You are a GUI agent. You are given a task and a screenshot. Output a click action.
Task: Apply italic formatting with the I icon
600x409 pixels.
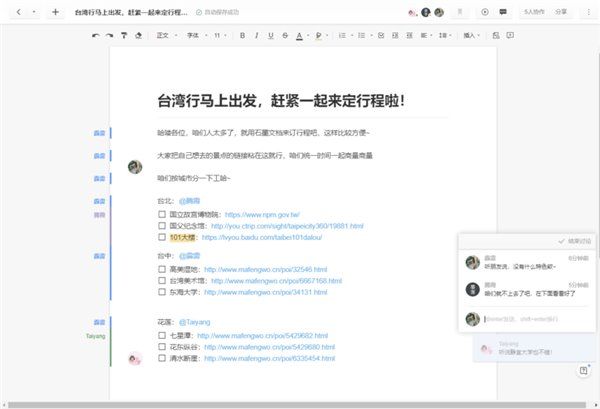point(256,35)
